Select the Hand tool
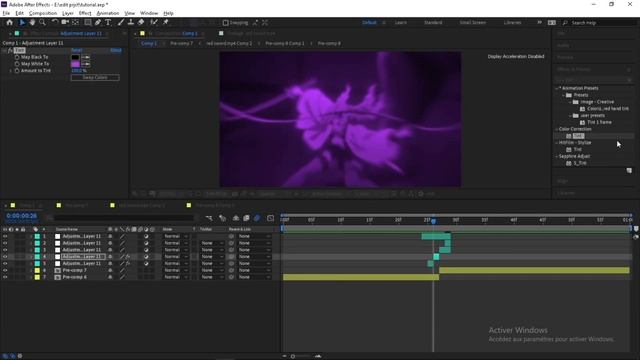640x360 pixels. [32, 22]
